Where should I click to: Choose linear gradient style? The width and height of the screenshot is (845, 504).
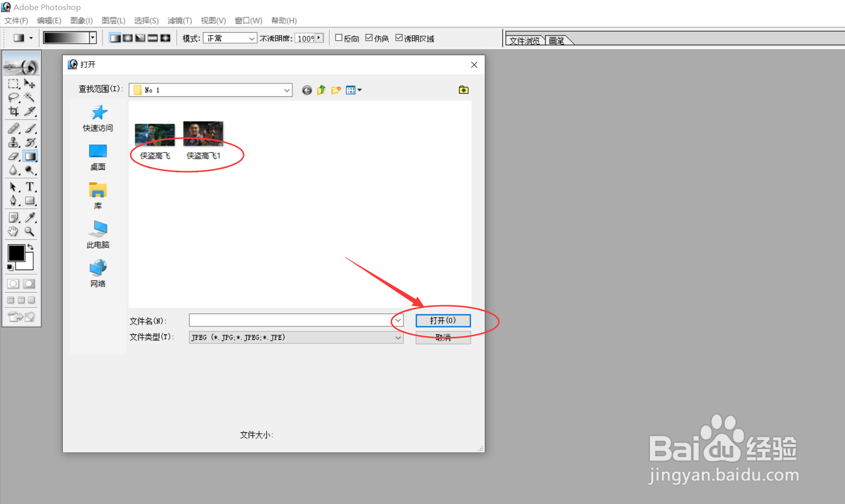click(115, 38)
